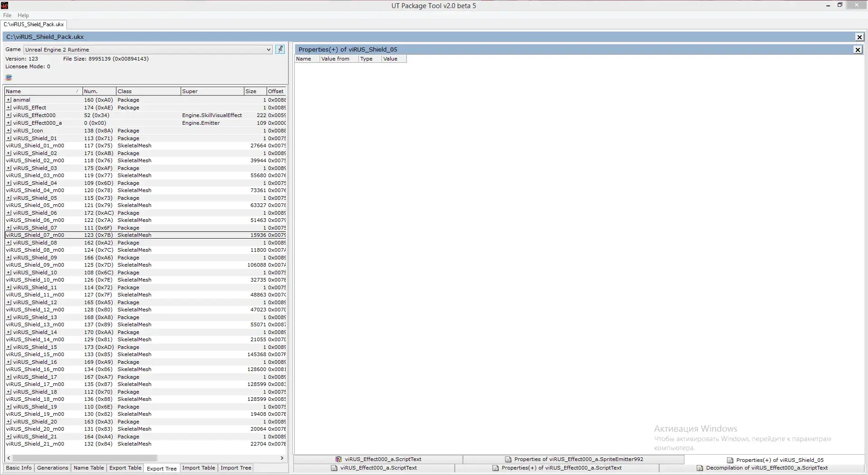868x475 pixels.
Task: Expand the viRUS_Shield_01 package node
Action: click(x=9, y=138)
